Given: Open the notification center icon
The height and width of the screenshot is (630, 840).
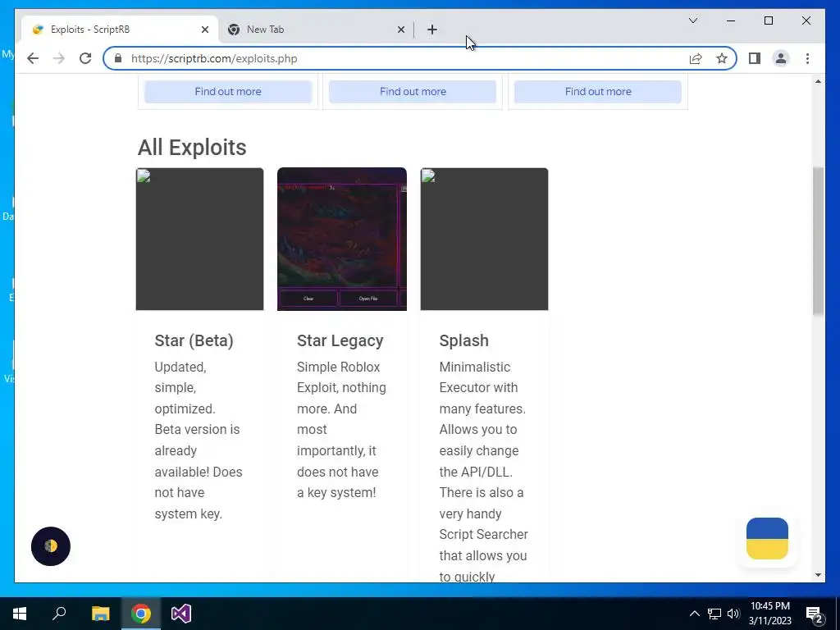Looking at the screenshot, I should coord(815,614).
